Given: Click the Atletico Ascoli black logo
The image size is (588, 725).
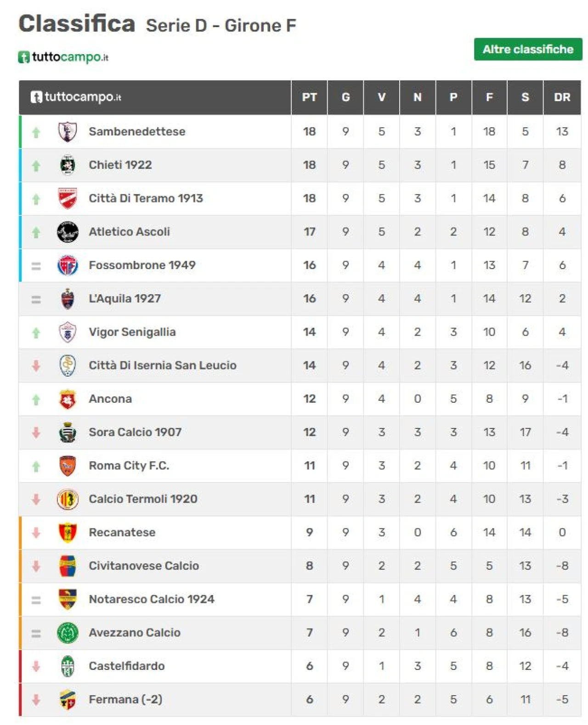Looking at the screenshot, I should 68,232.
